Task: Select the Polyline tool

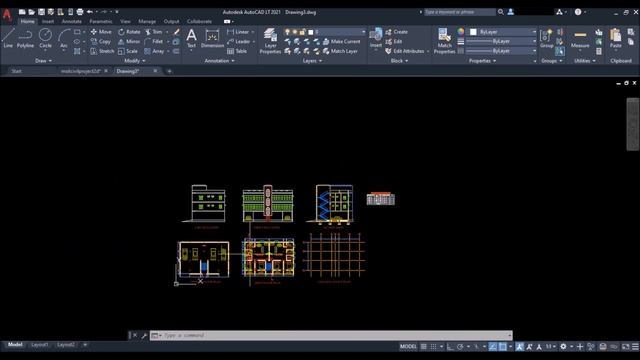Action: tap(25, 38)
